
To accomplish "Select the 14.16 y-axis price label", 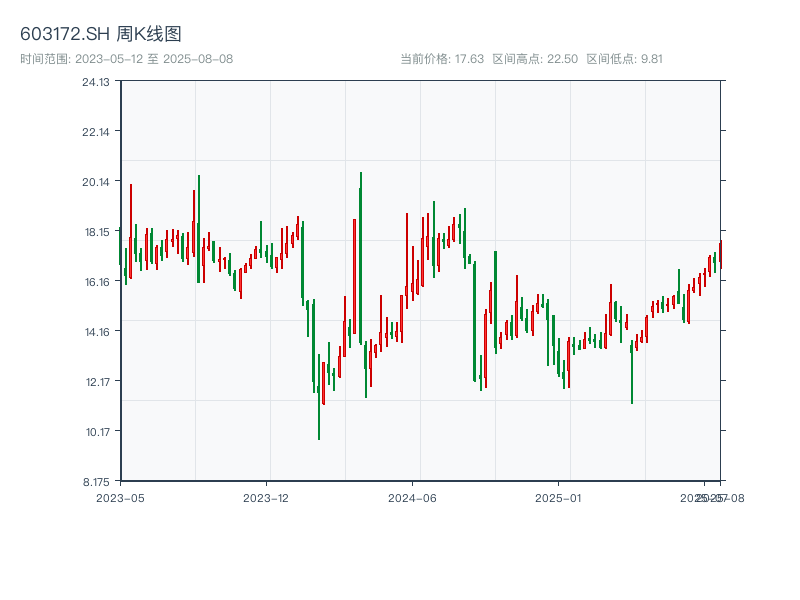I will click(x=96, y=332).
